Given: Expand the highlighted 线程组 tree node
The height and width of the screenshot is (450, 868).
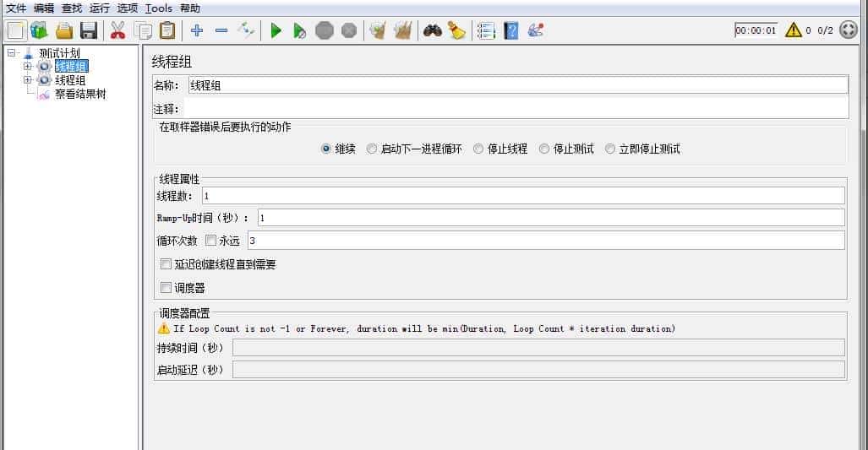Looking at the screenshot, I should (28, 67).
